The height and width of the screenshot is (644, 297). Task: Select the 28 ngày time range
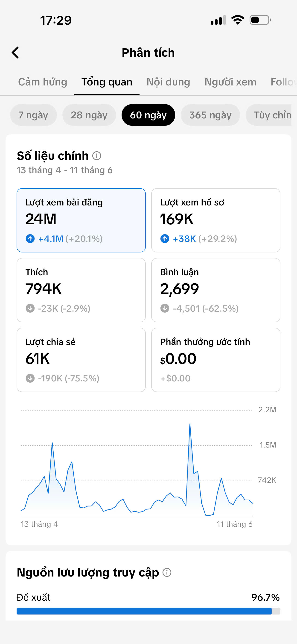pos(89,115)
